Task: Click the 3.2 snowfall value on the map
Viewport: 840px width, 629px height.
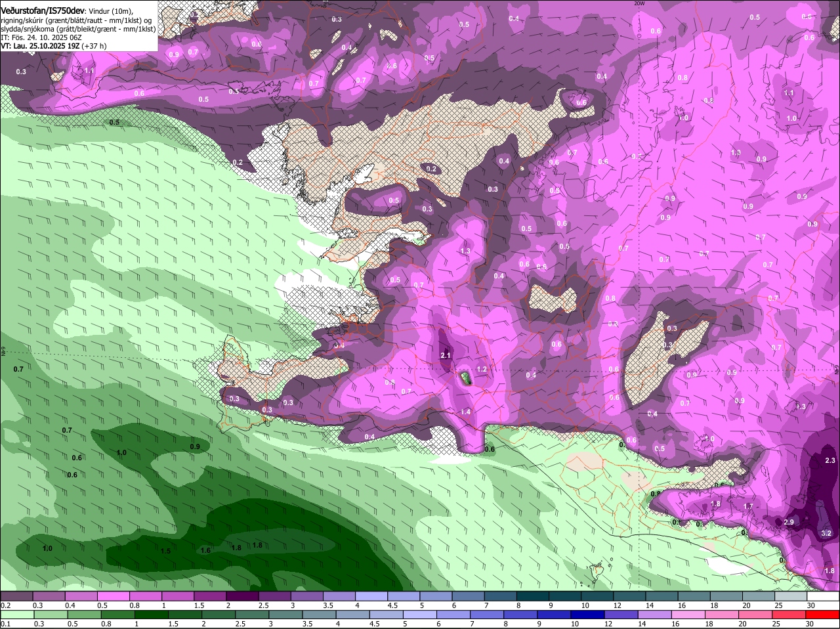Action: click(x=826, y=534)
